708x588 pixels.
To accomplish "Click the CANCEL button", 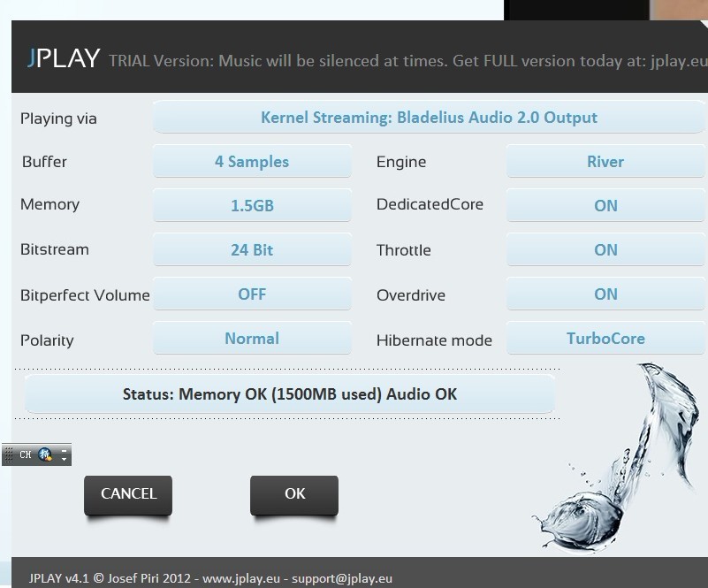I will [128, 494].
